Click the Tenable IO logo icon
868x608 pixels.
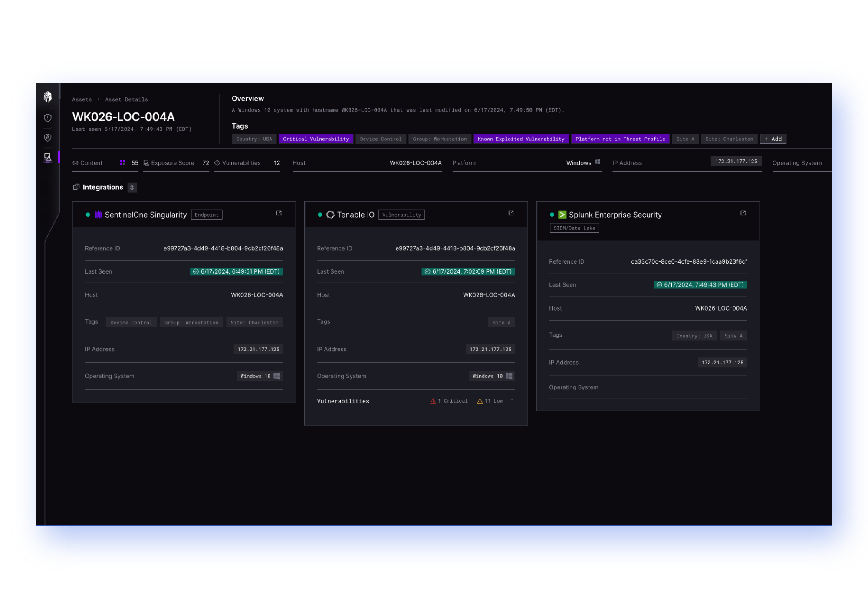[330, 215]
